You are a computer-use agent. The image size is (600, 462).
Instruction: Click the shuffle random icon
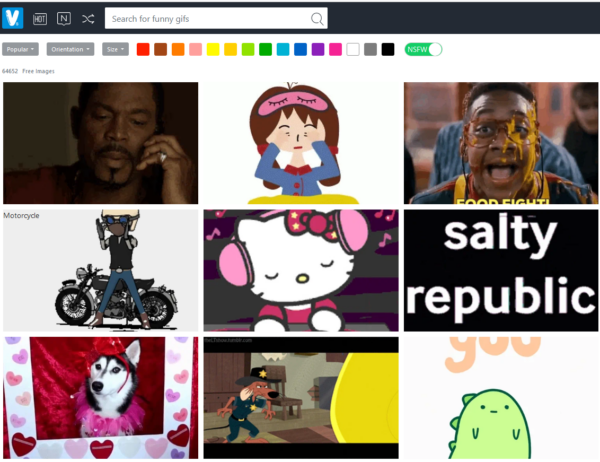point(88,18)
